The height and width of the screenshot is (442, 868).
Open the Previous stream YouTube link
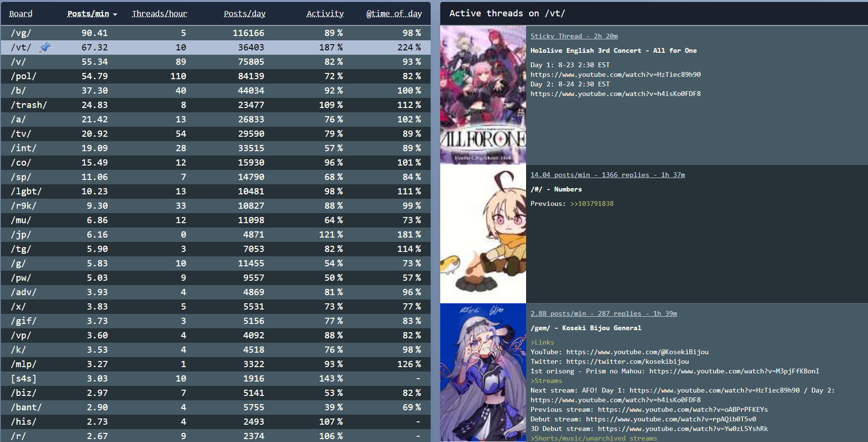point(683,409)
